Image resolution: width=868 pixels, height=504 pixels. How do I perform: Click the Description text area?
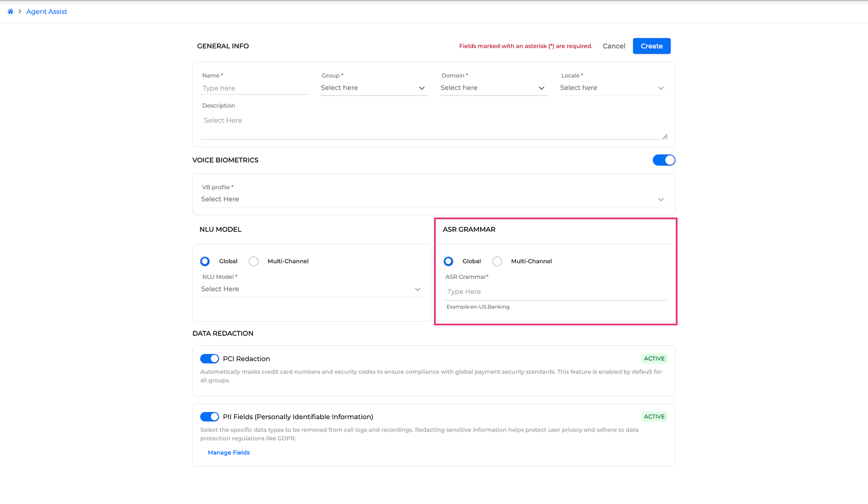(434, 127)
